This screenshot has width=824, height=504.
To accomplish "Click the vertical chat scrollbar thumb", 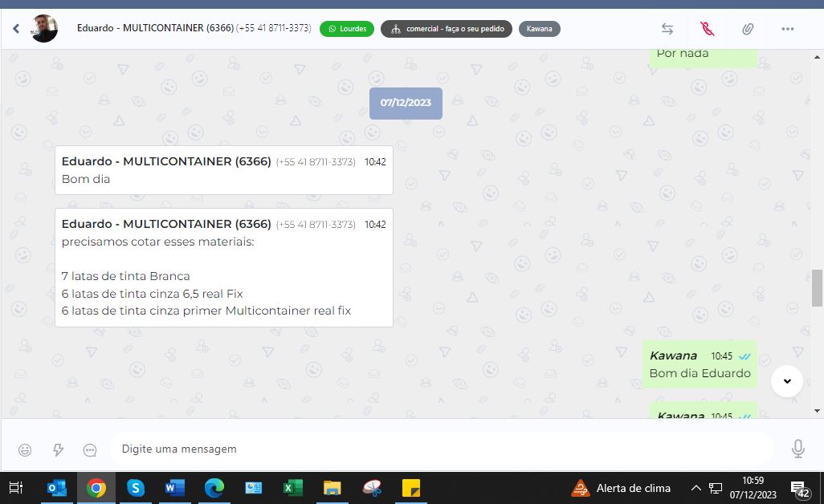I will click(817, 288).
